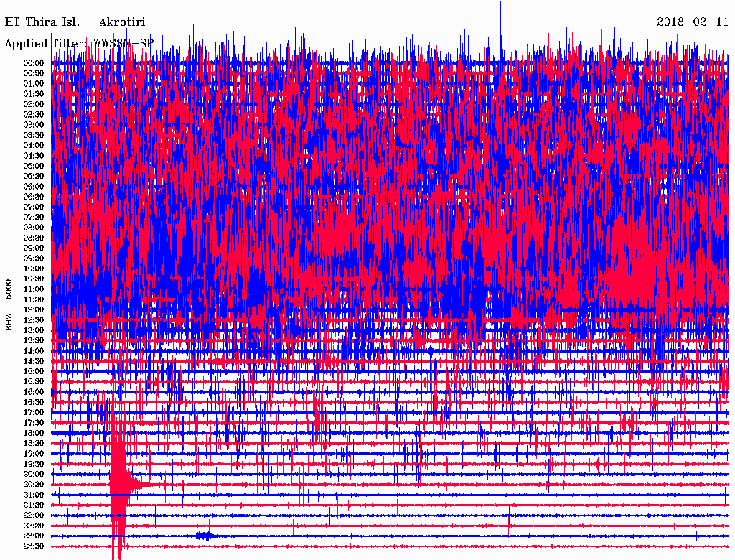Viewport: 735px width, 560px height.
Task: Click the 23:00 time row label
Action: tap(34, 536)
